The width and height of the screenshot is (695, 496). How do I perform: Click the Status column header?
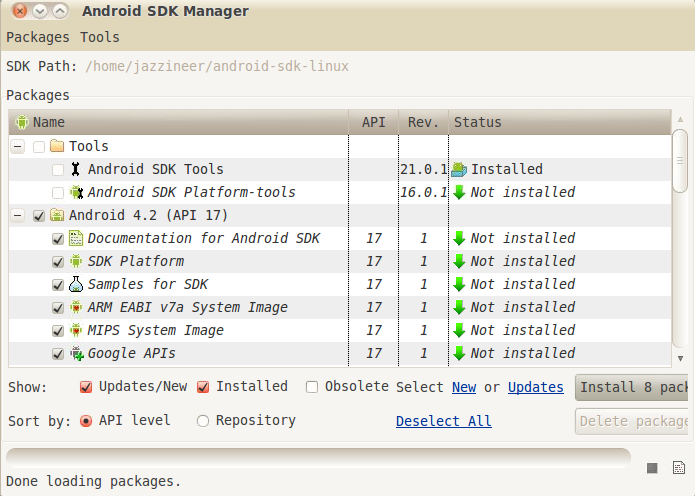(560, 122)
